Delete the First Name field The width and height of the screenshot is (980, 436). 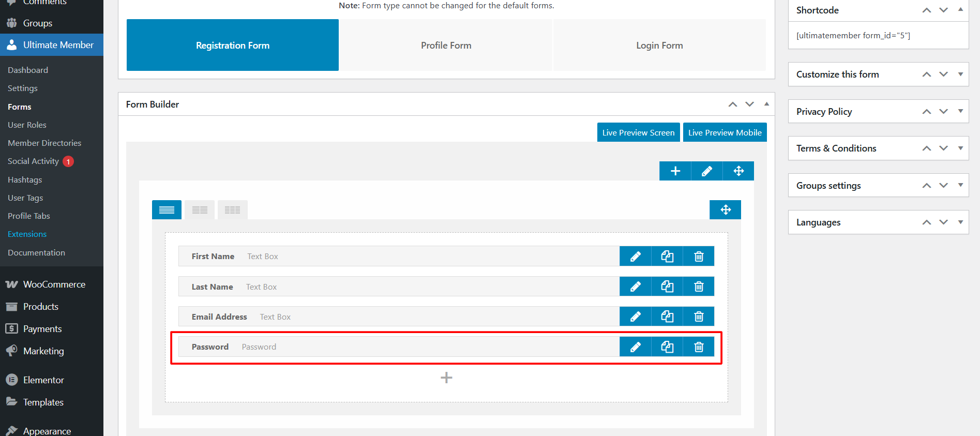point(699,257)
